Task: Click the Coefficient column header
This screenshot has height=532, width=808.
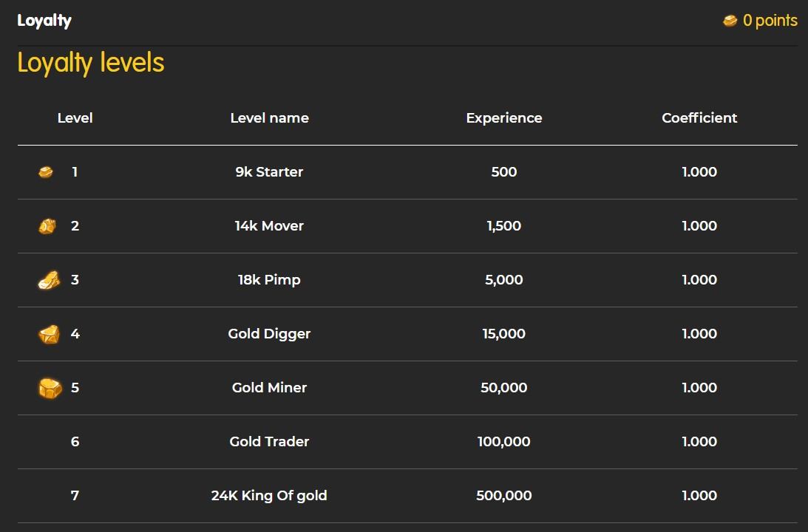Action: click(699, 118)
